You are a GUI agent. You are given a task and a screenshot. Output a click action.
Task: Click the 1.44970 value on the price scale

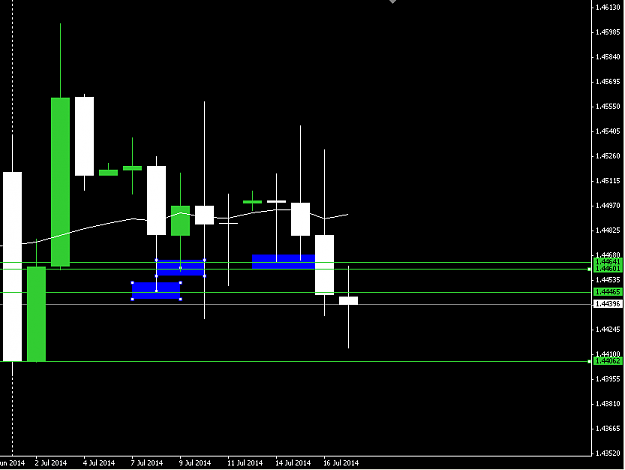coord(607,206)
